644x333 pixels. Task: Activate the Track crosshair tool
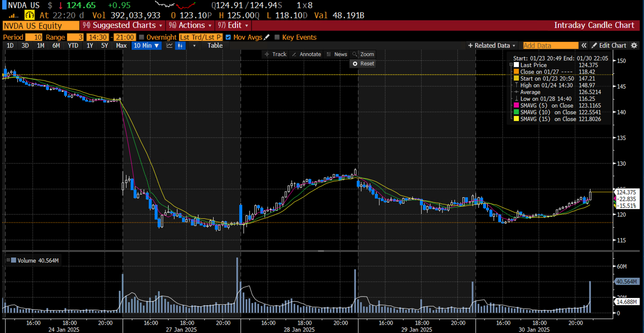point(275,54)
